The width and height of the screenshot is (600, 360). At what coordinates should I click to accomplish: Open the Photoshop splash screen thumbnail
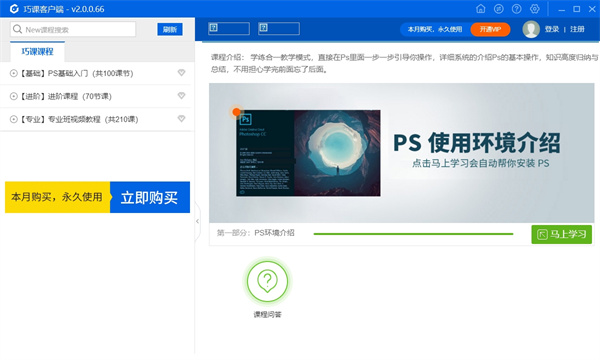[308, 153]
